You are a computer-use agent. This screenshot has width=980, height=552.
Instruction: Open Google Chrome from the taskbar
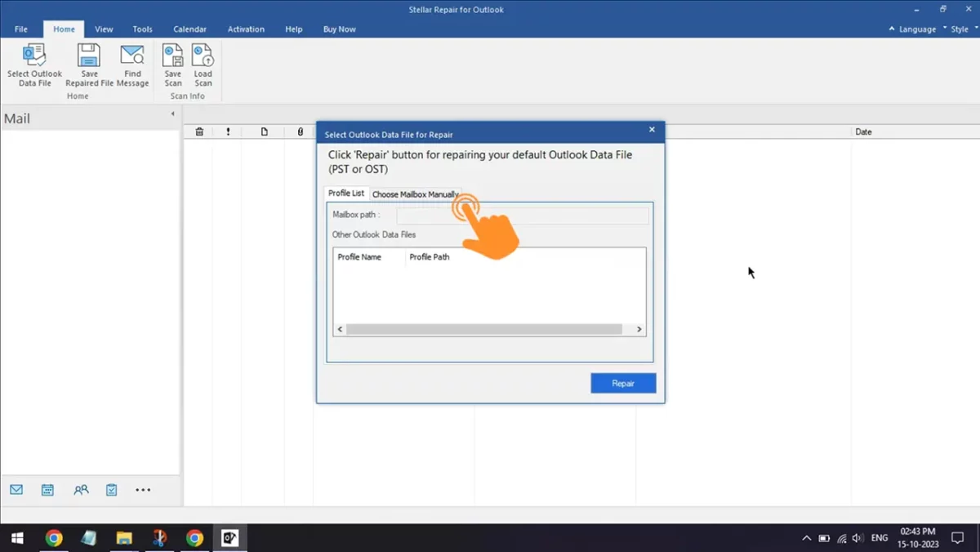click(54, 538)
